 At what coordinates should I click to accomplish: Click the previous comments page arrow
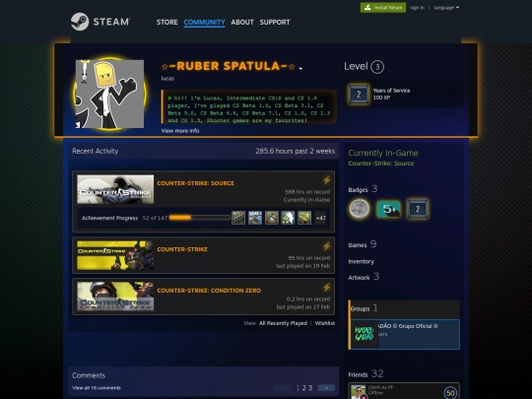[x=283, y=388]
